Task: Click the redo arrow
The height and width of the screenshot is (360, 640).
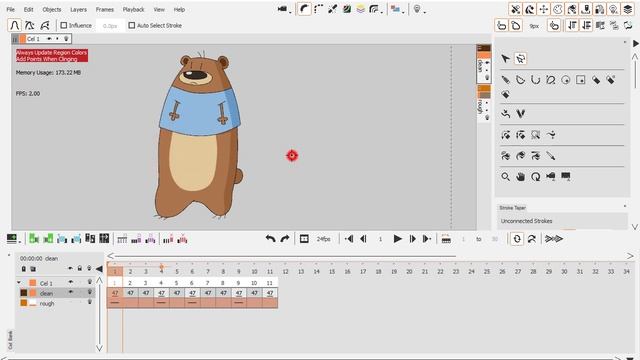Action: 285,239
